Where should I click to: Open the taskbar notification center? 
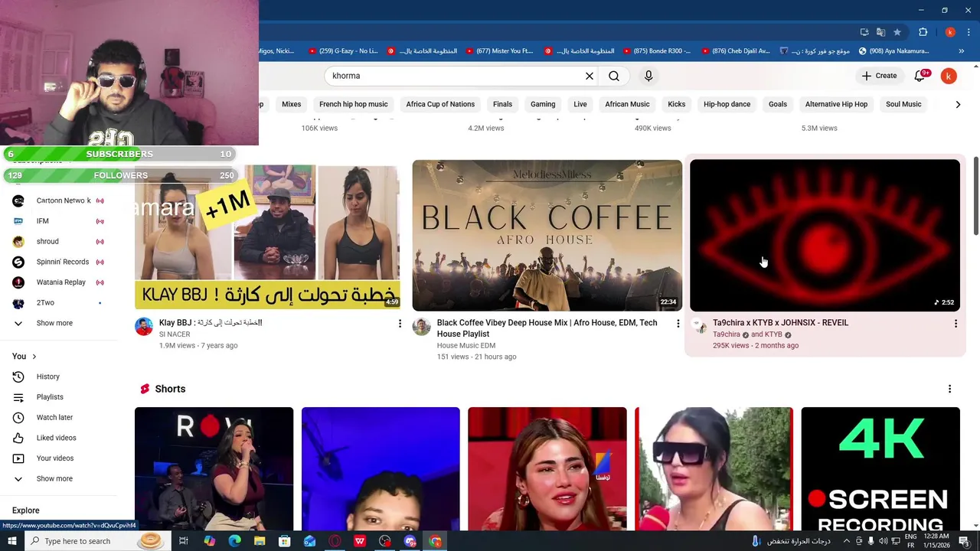[x=964, y=541]
